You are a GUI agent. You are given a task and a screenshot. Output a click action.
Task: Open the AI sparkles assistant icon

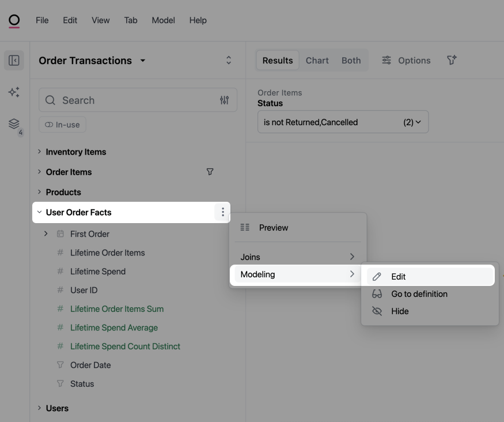click(x=14, y=92)
